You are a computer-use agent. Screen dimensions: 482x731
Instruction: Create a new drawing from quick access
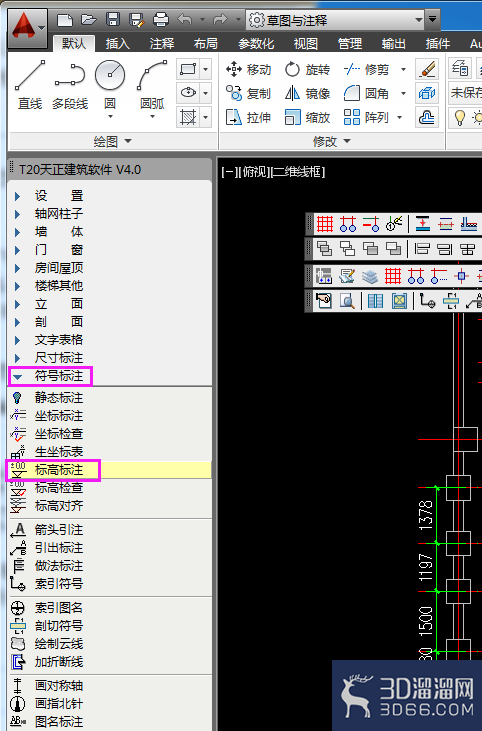click(x=65, y=20)
